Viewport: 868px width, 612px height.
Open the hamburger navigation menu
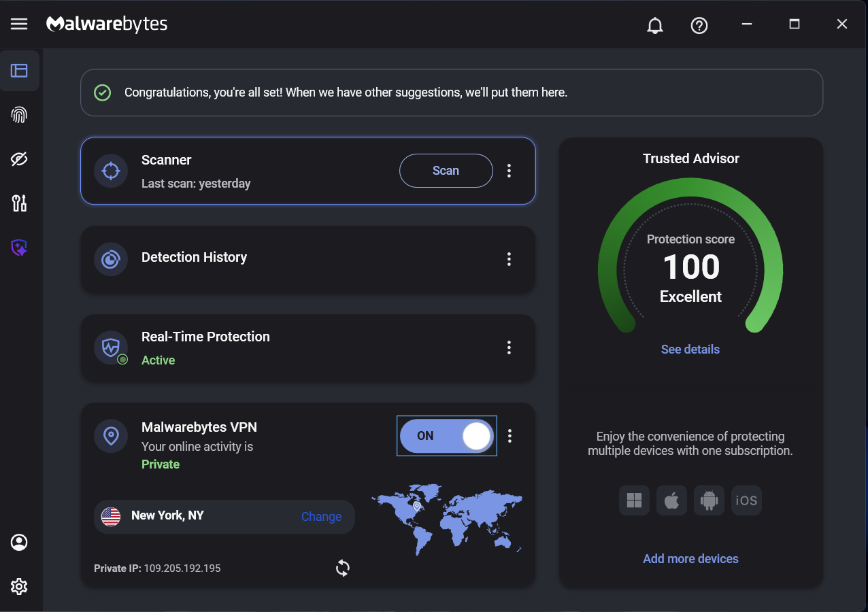(19, 24)
